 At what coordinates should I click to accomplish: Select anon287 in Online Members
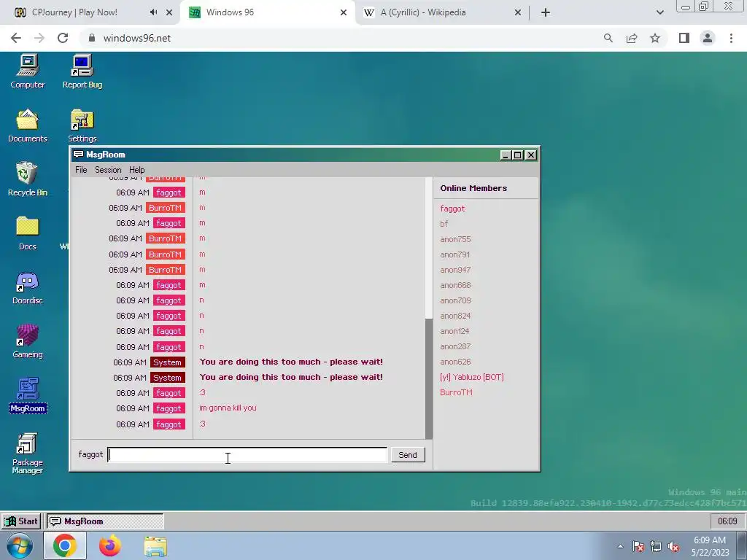(455, 346)
